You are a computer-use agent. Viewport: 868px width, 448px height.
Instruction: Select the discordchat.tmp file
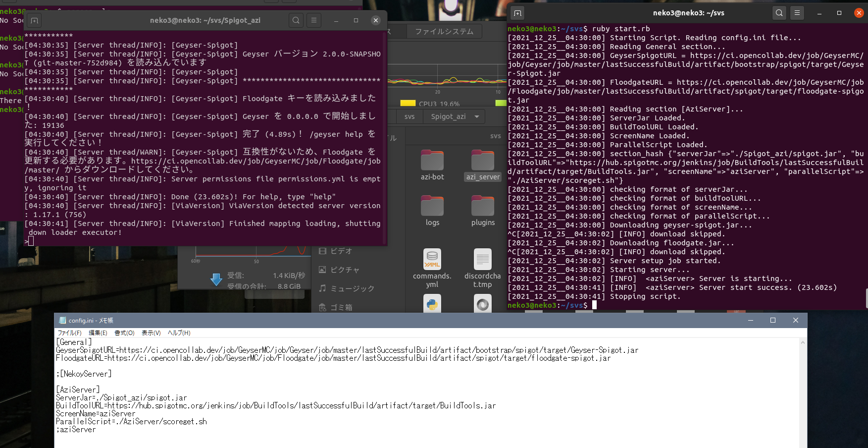[483, 268]
